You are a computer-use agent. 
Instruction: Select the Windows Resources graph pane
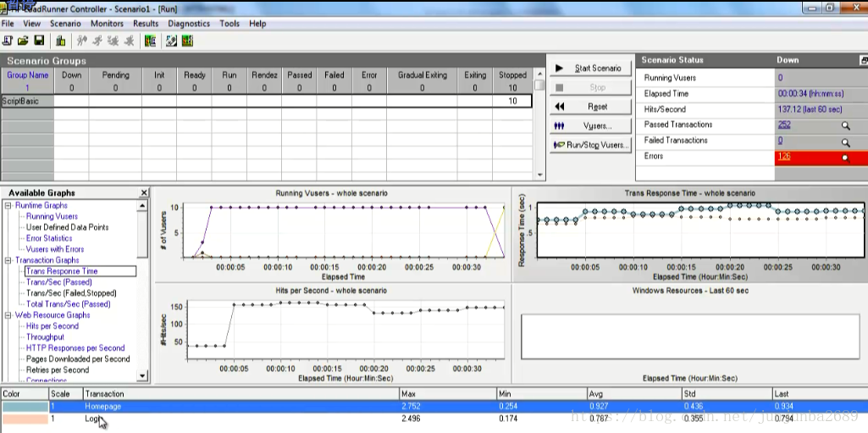pos(690,334)
